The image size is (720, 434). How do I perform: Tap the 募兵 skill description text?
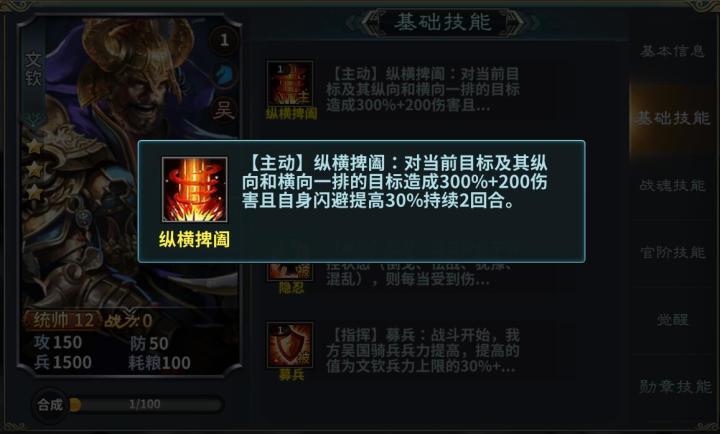click(x=422, y=350)
